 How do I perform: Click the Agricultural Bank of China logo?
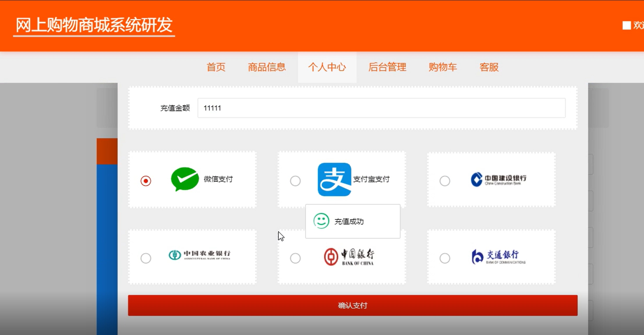200,255
